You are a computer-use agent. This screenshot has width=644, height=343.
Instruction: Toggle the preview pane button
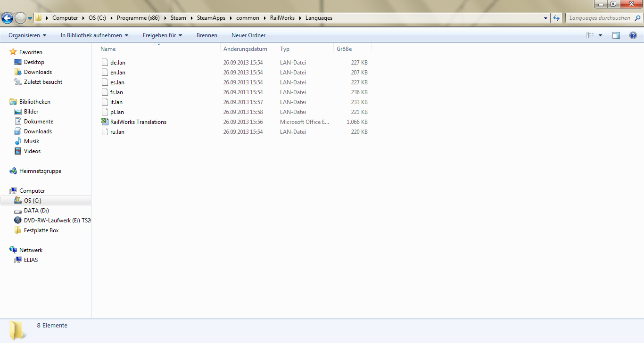(616, 35)
